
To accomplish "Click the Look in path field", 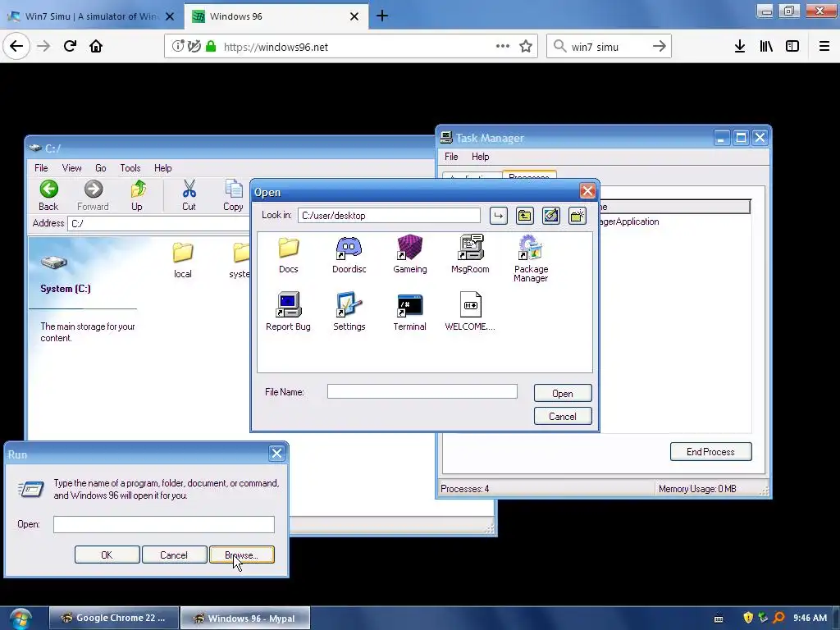I will 389,216.
